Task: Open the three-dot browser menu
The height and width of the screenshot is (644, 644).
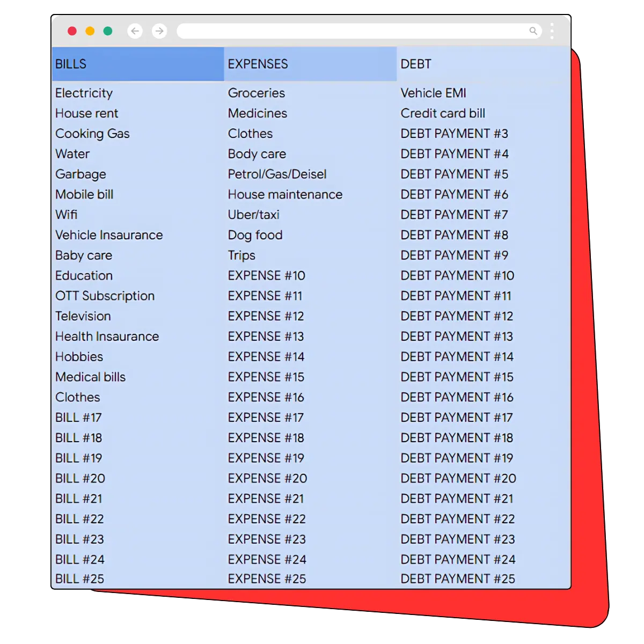Action: [x=552, y=31]
